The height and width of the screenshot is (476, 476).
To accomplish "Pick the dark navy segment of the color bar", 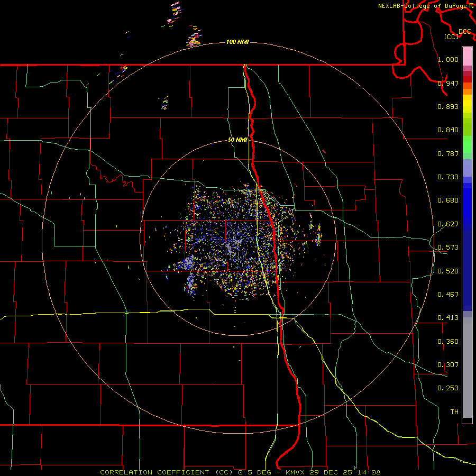I will (x=467, y=270).
